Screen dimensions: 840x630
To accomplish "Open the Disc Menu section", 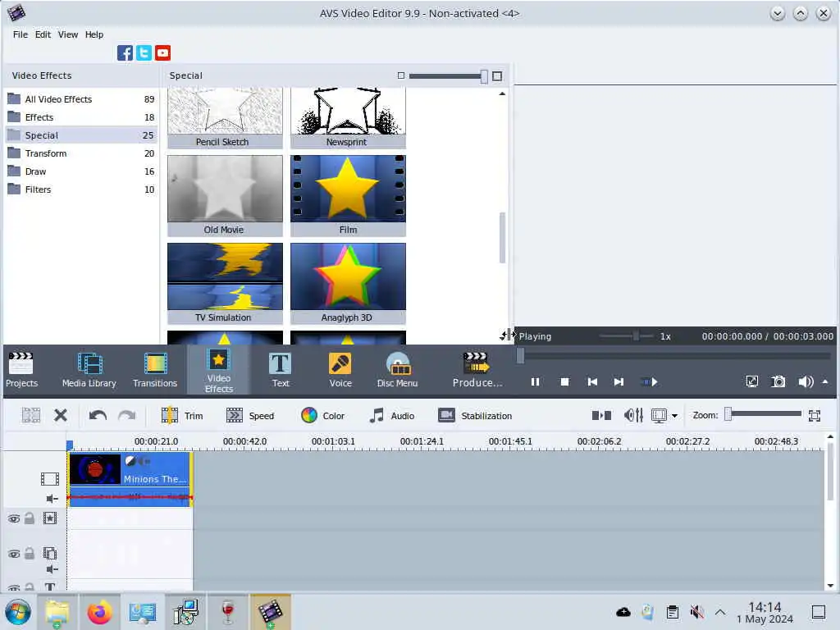I will (398, 370).
